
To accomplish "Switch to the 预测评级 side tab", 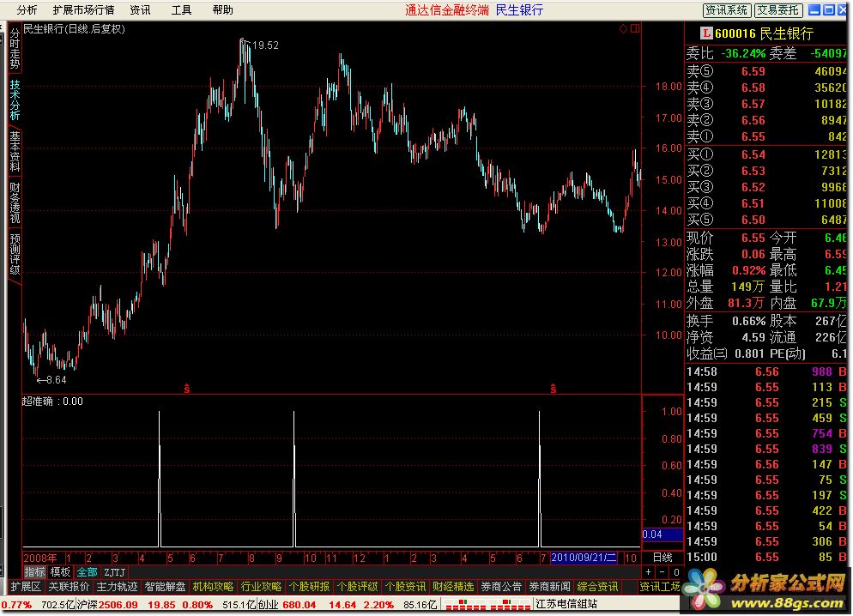I will tap(15, 255).
